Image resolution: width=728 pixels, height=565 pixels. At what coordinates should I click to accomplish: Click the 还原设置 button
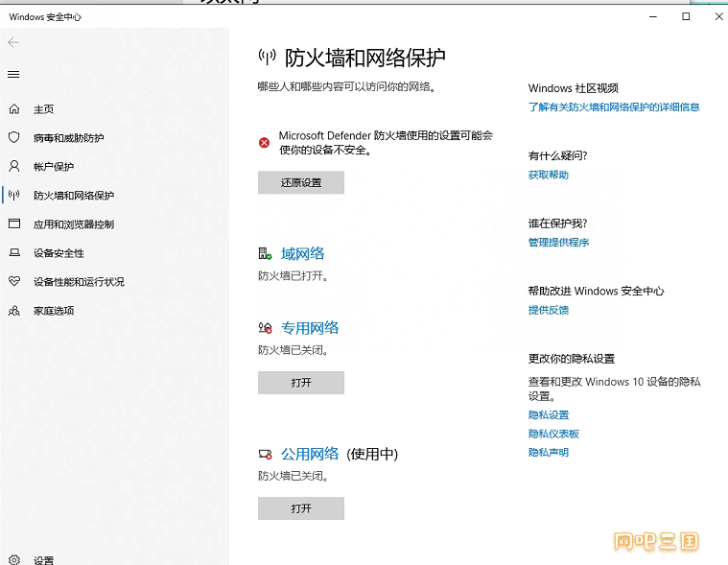tap(301, 182)
